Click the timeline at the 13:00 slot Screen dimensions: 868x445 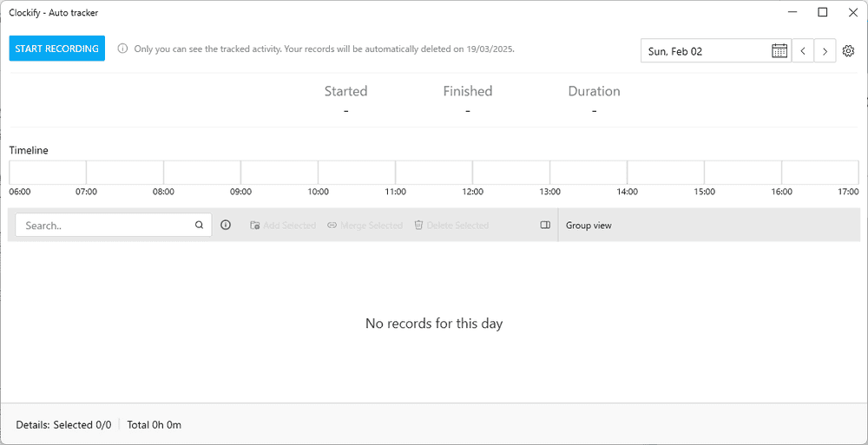(x=588, y=172)
